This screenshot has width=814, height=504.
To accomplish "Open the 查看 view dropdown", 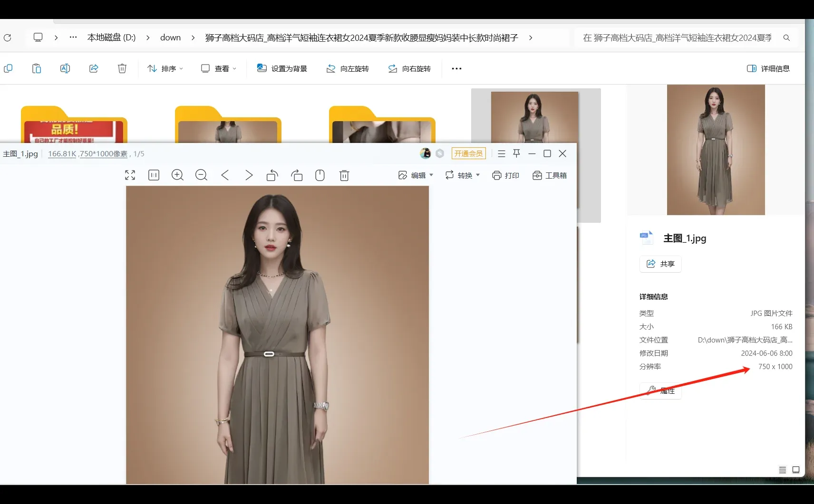I will (219, 68).
